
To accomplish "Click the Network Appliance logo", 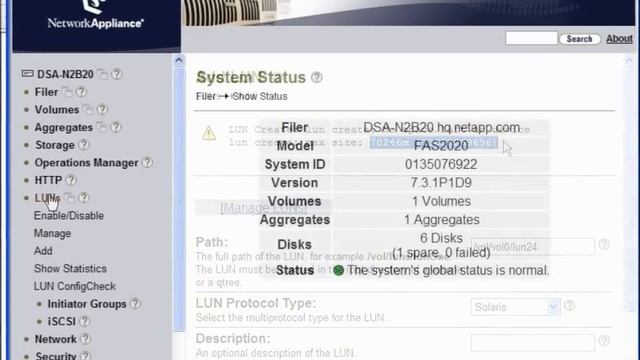I will click(96, 16).
